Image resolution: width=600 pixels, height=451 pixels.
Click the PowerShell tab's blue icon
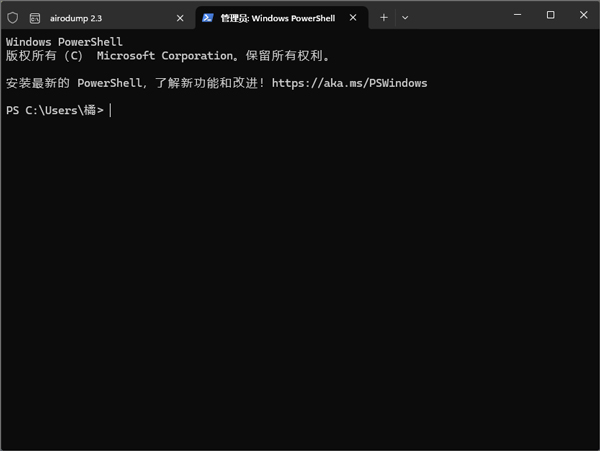point(207,18)
